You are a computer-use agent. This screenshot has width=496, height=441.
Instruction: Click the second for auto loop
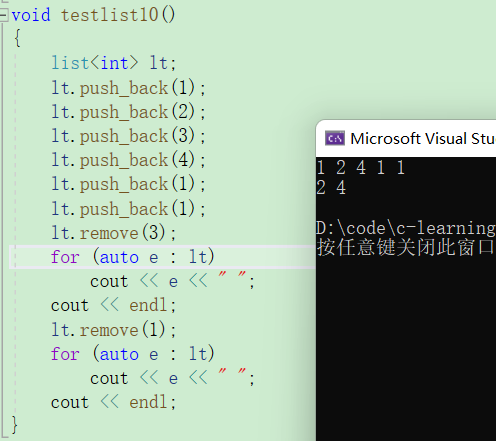click(132, 354)
